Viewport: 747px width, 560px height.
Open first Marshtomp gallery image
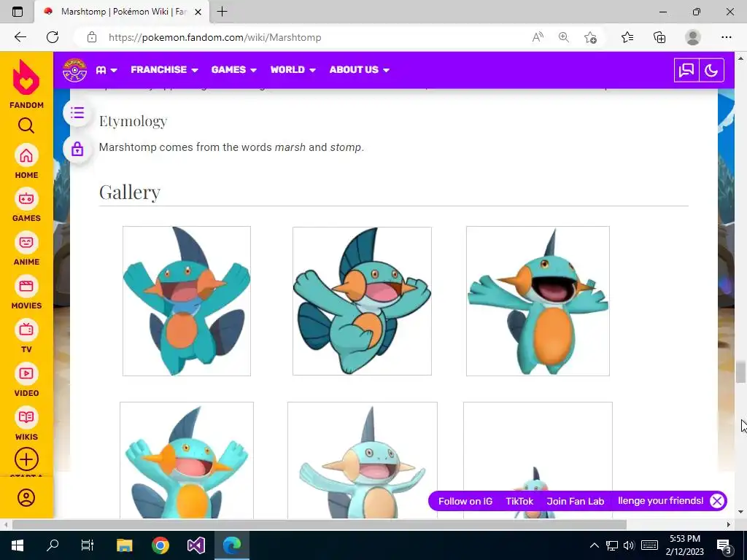click(x=187, y=301)
